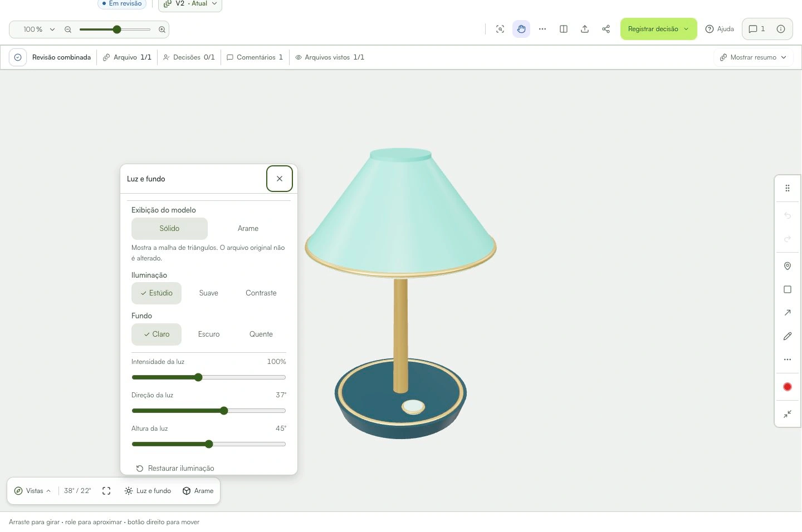Expand the Registrar decisão dropdown
Image resolution: width=802 pixels, height=532 pixels.
pyautogui.click(x=659, y=29)
